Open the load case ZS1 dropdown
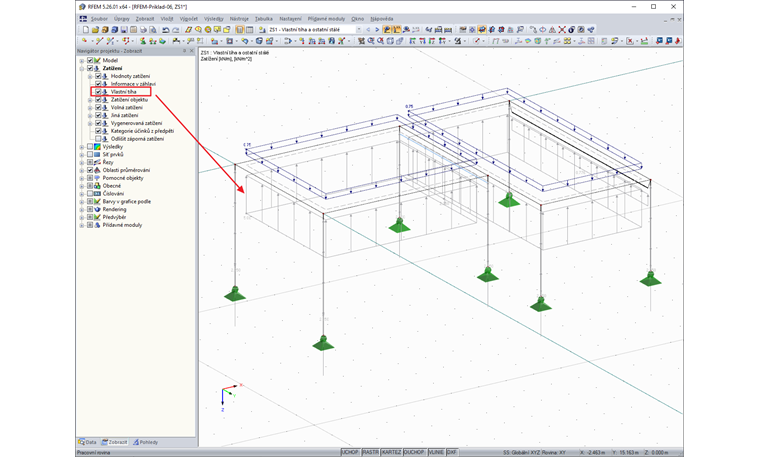This screenshot has width=760, height=457. click(x=359, y=30)
